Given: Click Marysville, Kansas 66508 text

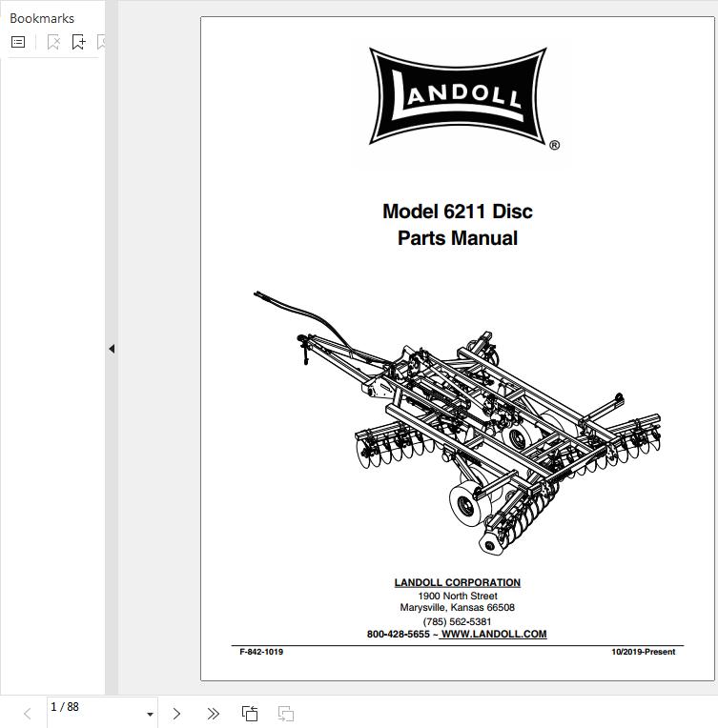Looking at the screenshot, I should coord(458,607).
